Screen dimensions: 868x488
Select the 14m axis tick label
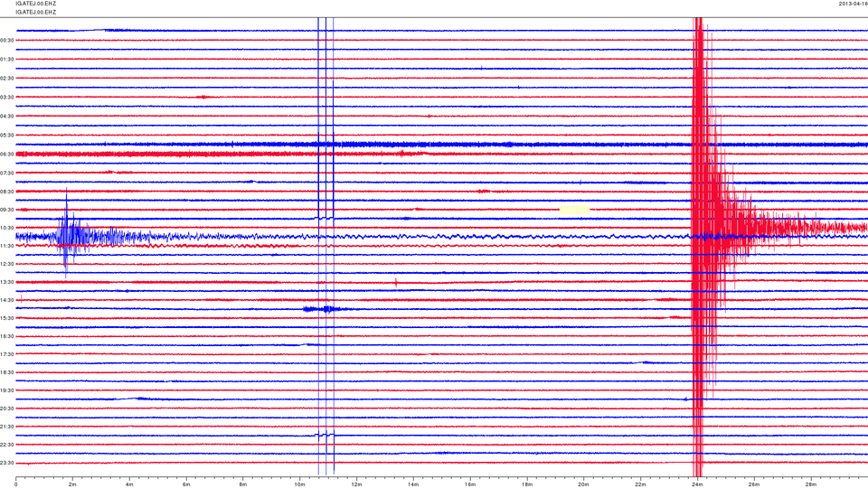point(413,484)
